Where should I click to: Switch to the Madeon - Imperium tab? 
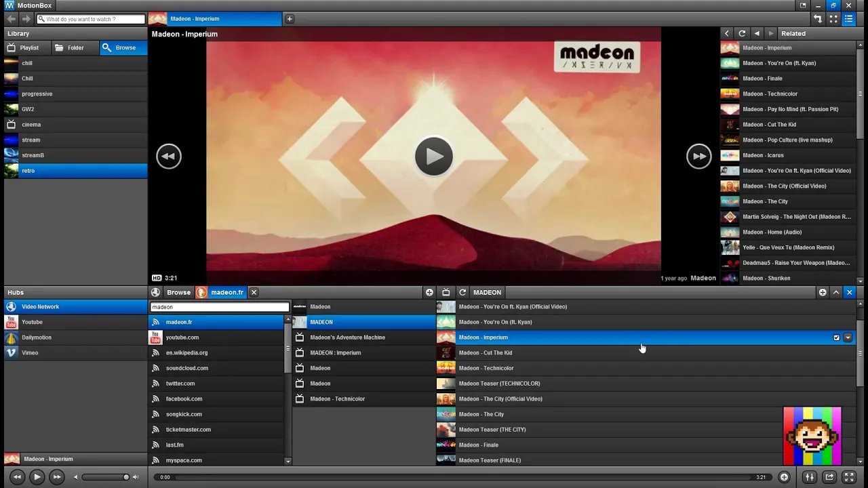[215, 19]
